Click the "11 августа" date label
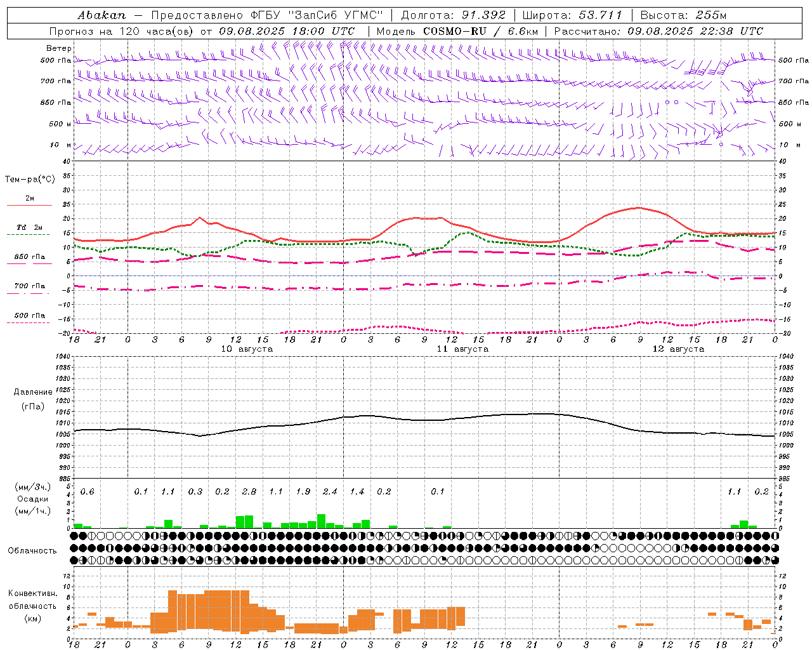The width and height of the screenshot is (812, 650). tap(462, 349)
